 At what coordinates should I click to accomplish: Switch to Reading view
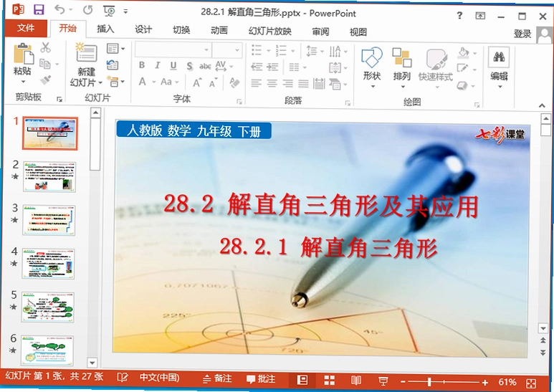pos(355,381)
